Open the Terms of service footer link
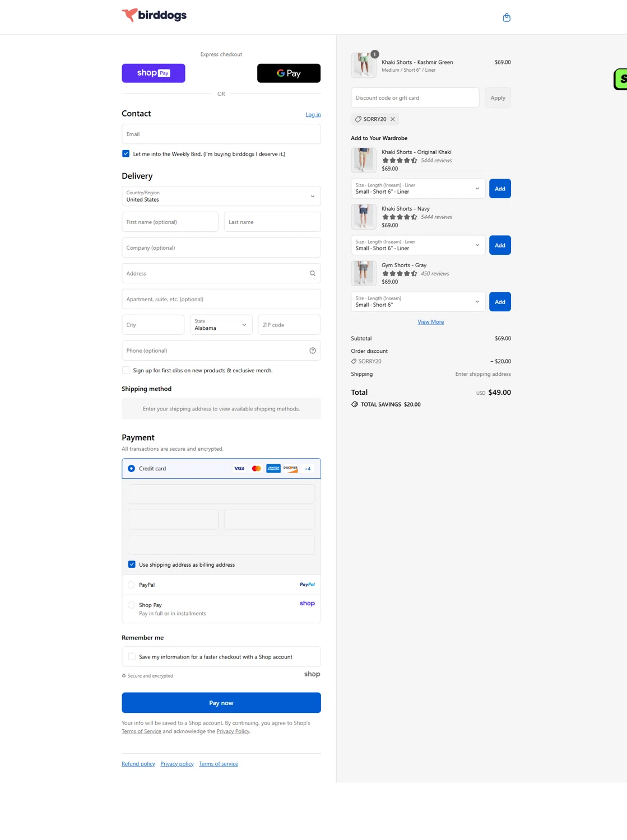Viewport: 627px width, 840px height. pyautogui.click(x=219, y=764)
